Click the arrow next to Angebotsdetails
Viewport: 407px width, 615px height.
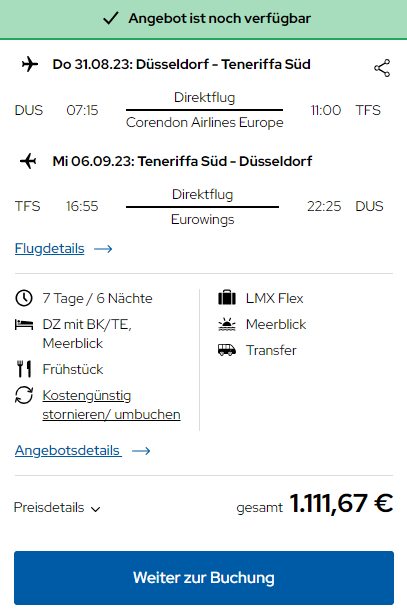pos(141,451)
